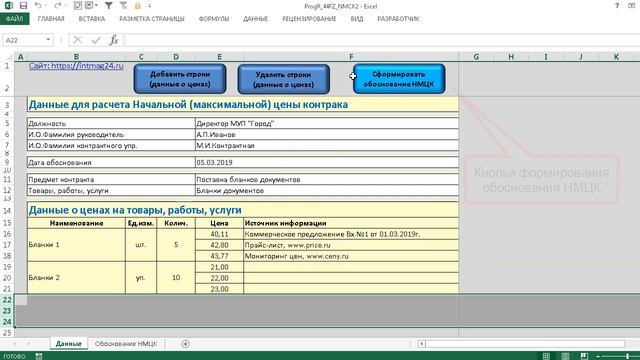Select the Бланки 1 name cell
Image resolution: width=640 pixels, height=360 pixels.
(76, 245)
